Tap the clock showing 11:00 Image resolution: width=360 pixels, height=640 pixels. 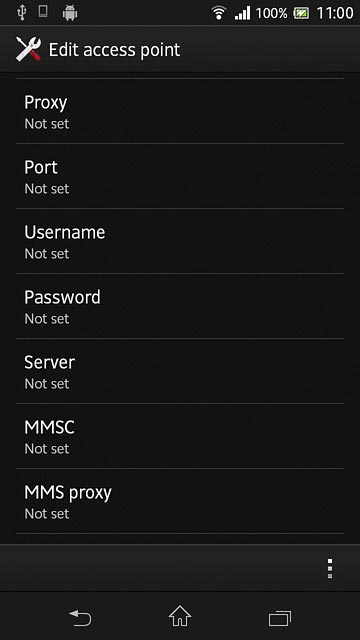[x=335, y=13]
